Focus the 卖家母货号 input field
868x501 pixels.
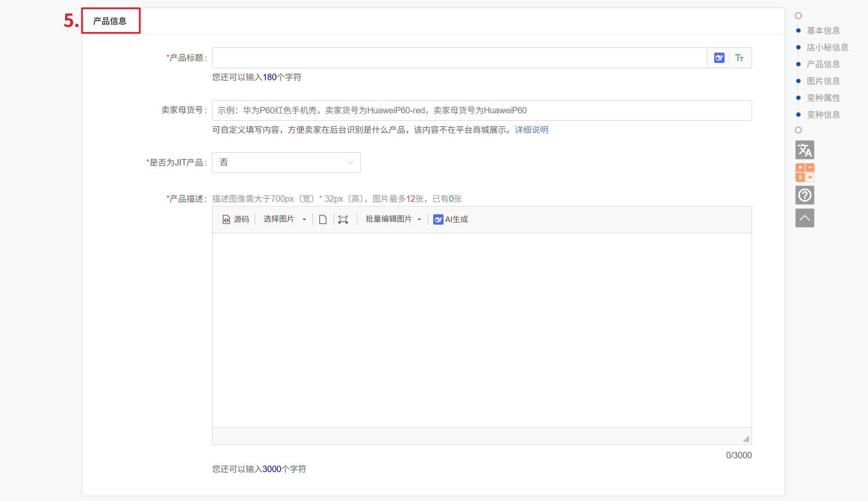pyautogui.click(x=481, y=110)
